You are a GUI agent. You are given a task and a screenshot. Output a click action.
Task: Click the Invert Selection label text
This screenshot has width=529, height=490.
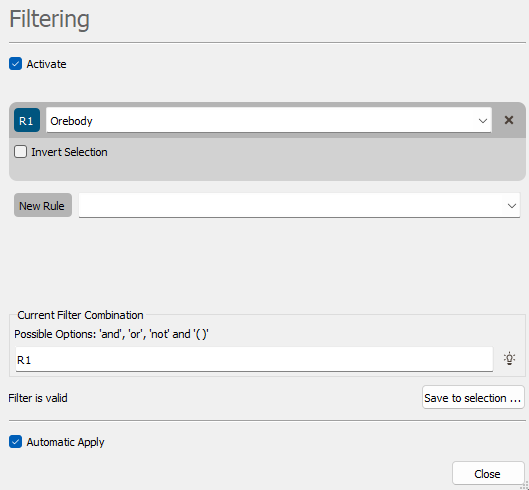click(x=69, y=152)
